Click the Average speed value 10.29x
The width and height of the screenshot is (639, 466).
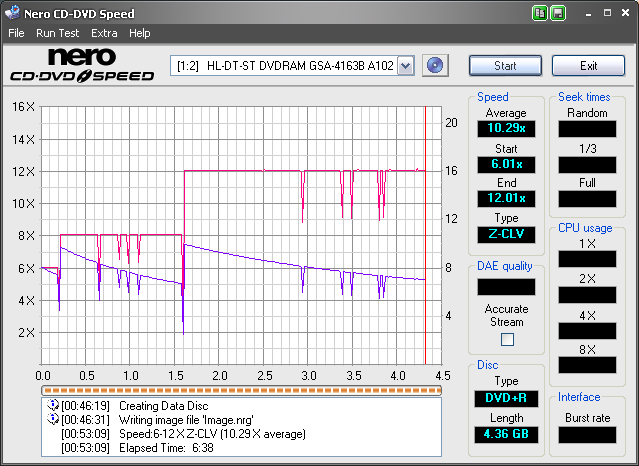click(506, 128)
